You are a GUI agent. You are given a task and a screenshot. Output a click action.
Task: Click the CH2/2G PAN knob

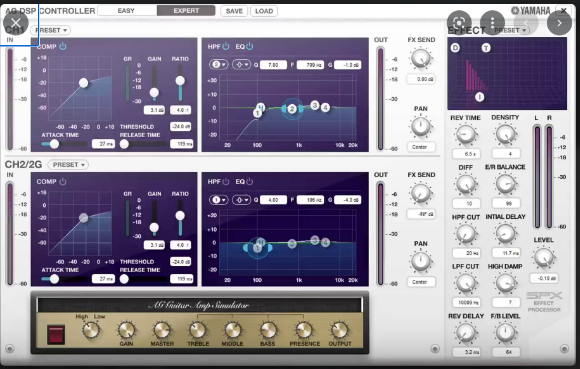(x=421, y=262)
